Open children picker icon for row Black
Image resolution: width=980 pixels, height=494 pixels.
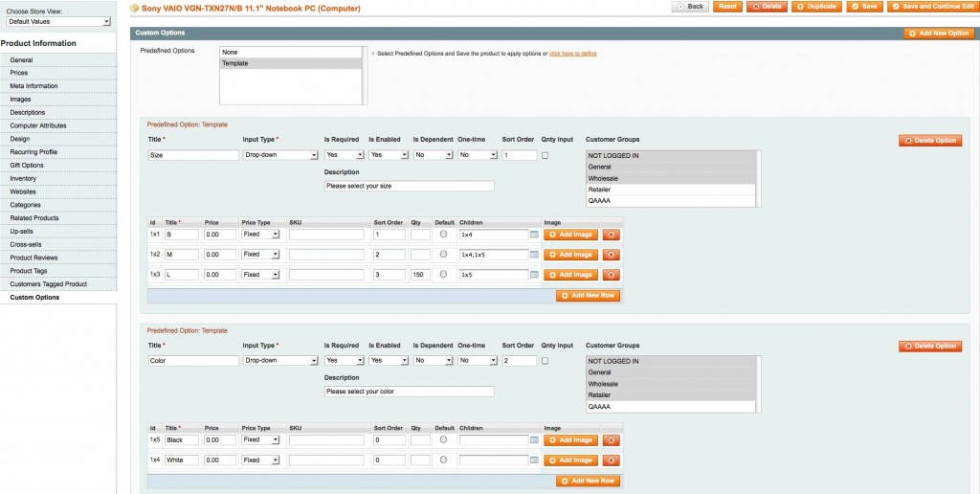pyautogui.click(x=534, y=440)
